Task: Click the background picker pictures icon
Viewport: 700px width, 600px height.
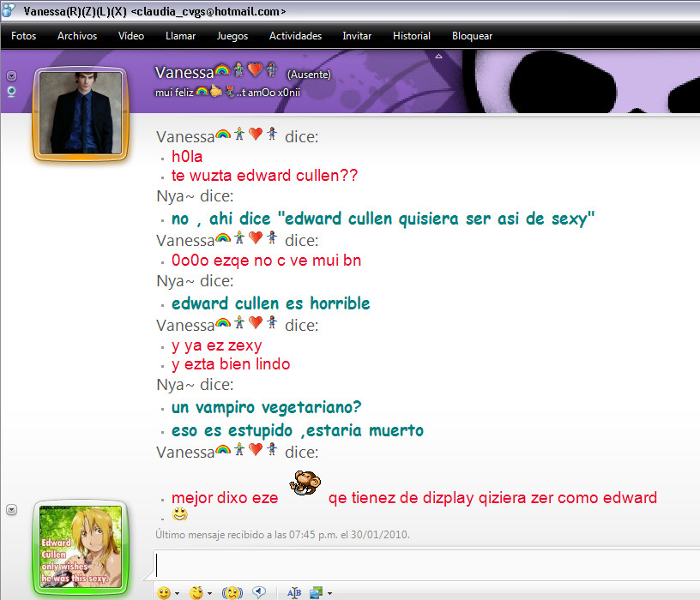Action: [x=316, y=592]
